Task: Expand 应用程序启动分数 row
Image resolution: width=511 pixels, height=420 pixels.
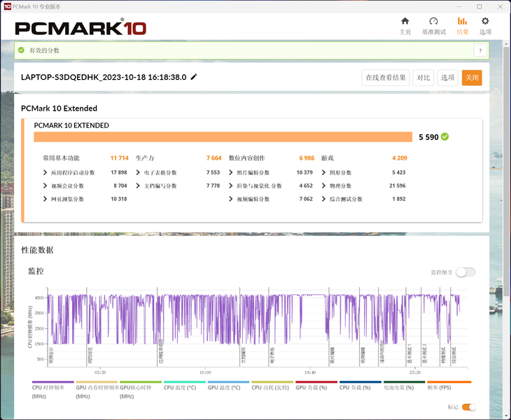Action: (45, 172)
